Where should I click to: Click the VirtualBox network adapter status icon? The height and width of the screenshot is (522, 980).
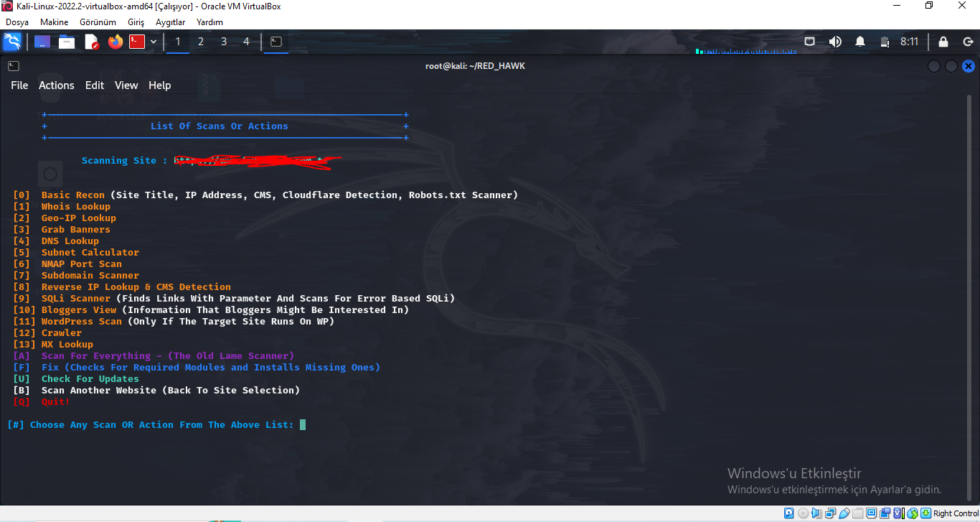pyautogui.click(x=831, y=513)
